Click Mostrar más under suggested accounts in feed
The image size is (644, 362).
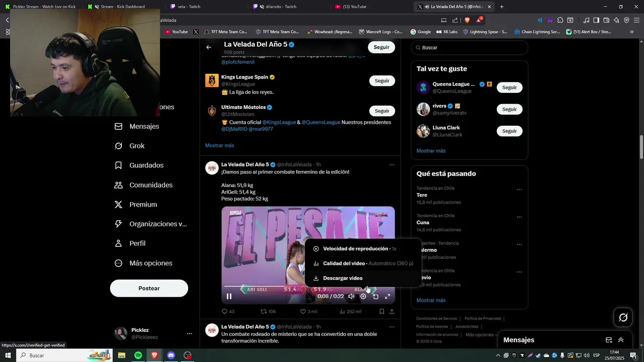(x=219, y=146)
